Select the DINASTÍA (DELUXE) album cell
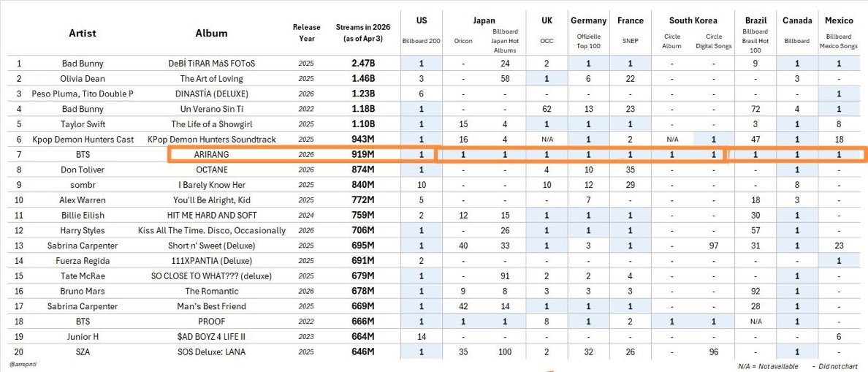The width and height of the screenshot is (868, 372). click(x=211, y=94)
